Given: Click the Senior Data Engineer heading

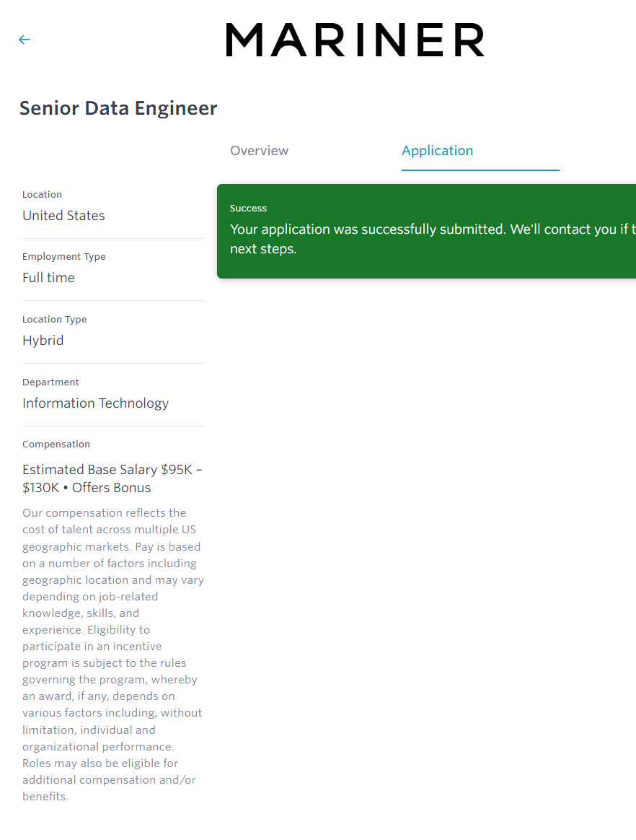Looking at the screenshot, I should [x=118, y=108].
